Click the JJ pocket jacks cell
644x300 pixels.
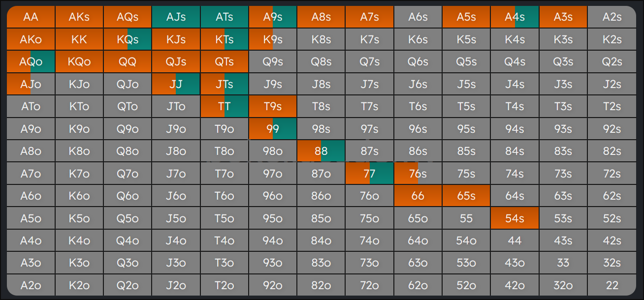[x=176, y=84]
